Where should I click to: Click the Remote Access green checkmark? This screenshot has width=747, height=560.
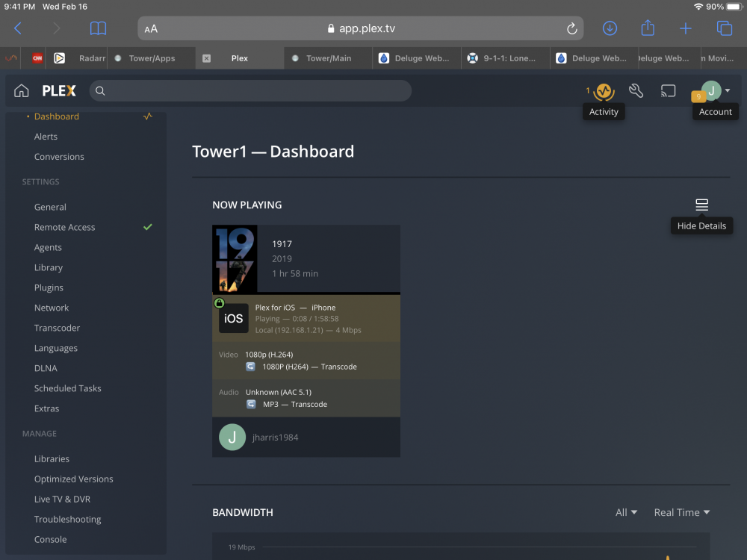(148, 227)
